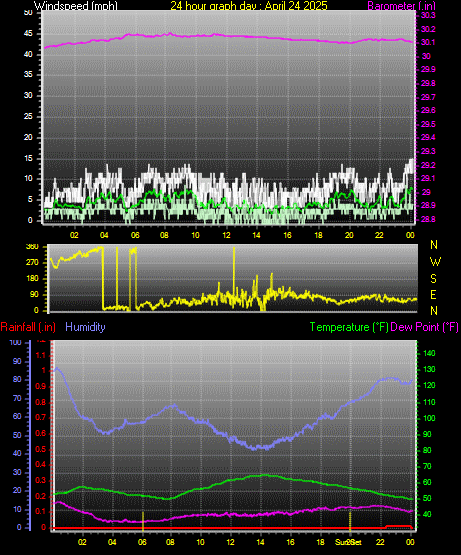Screen dimensions: 461x555
Task: Click the wind direction scale value 180
Action: (32, 279)
